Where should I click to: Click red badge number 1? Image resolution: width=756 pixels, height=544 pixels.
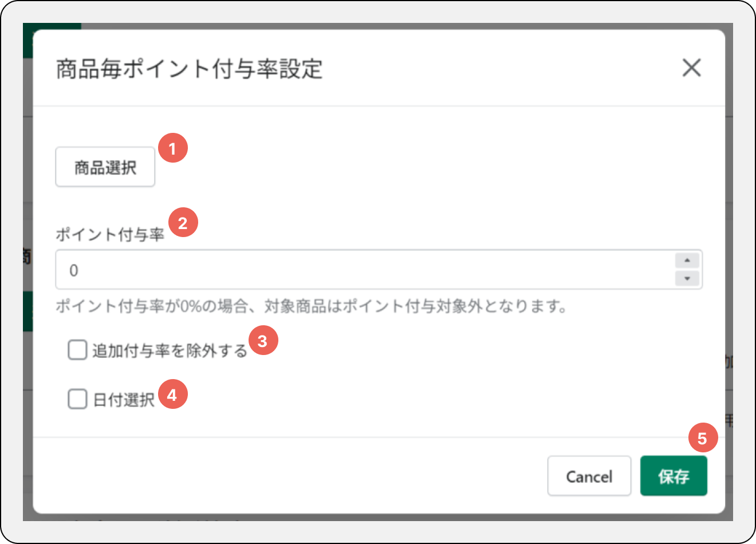pyautogui.click(x=172, y=148)
